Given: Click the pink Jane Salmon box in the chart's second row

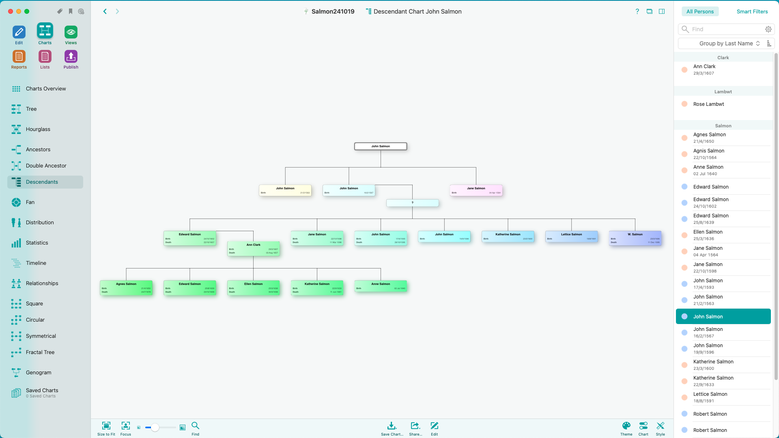Looking at the screenshot, I should (476, 190).
